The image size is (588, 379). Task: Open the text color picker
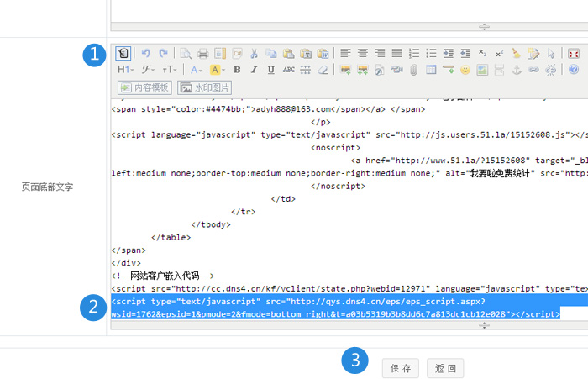(x=196, y=70)
